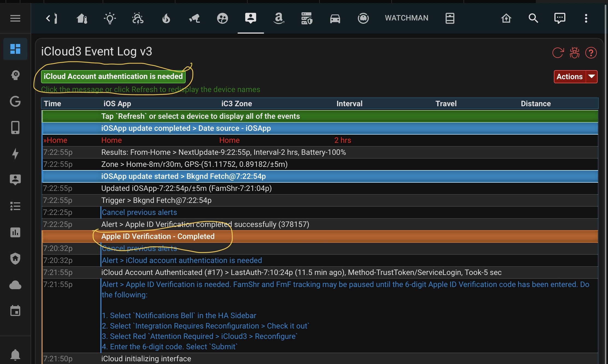Open the car tab icon
The image size is (608, 364).
tap(335, 18)
